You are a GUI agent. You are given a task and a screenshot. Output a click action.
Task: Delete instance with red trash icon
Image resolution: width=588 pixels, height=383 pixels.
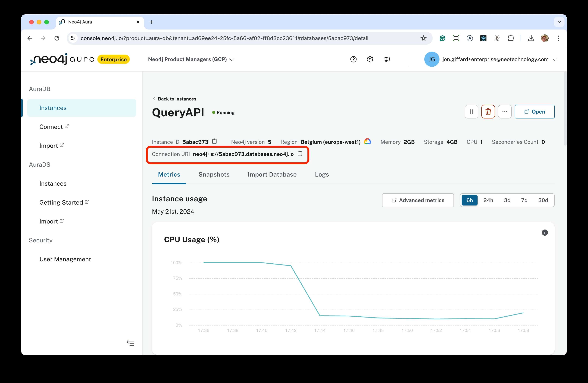tap(488, 112)
